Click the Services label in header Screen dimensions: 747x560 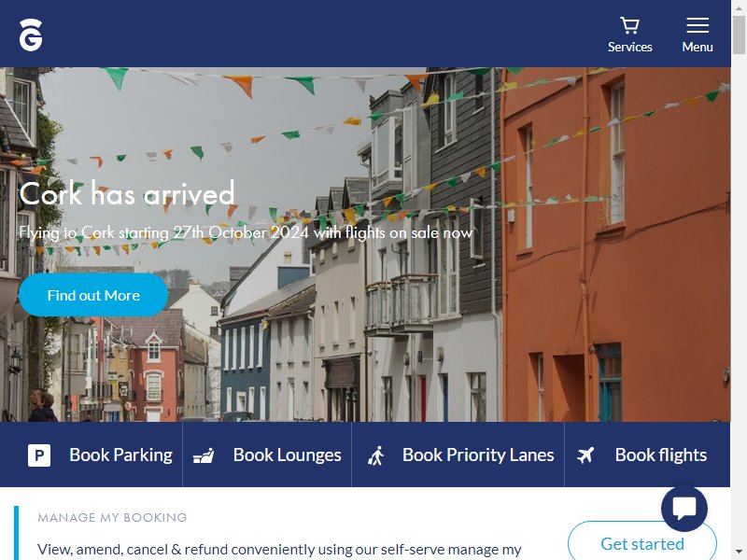[x=629, y=47]
